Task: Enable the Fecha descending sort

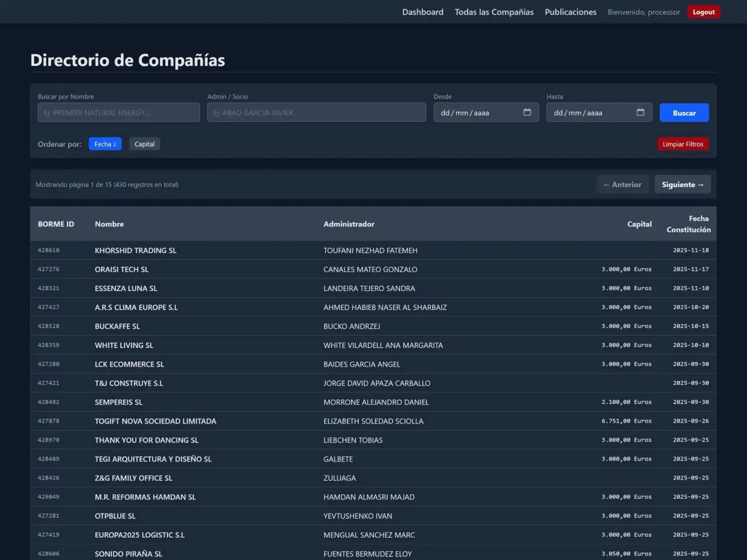Action: pyautogui.click(x=105, y=144)
